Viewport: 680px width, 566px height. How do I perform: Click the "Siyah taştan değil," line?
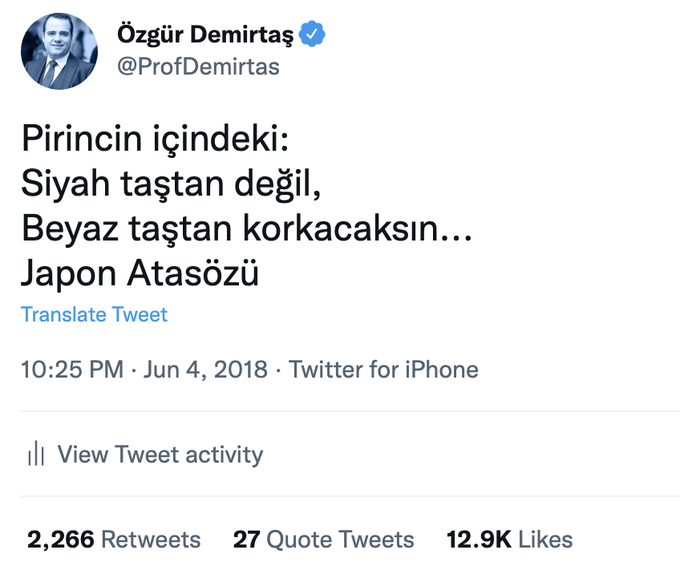(x=172, y=186)
